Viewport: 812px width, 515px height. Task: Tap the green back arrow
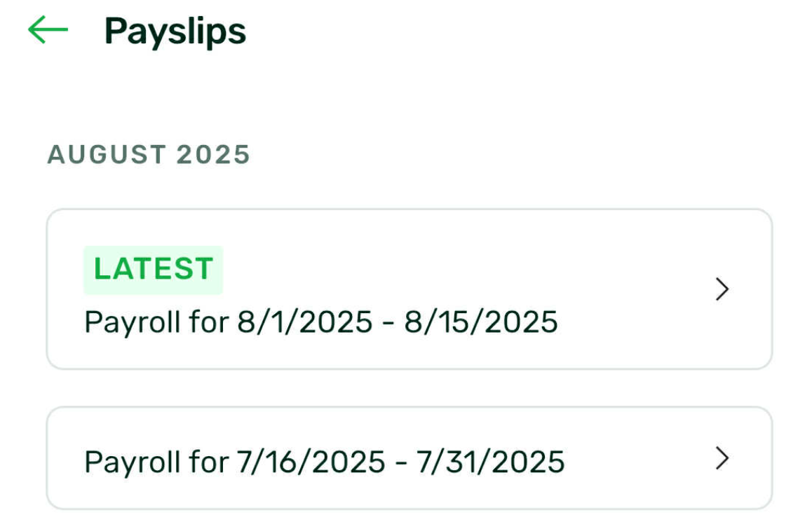[48, 30]
